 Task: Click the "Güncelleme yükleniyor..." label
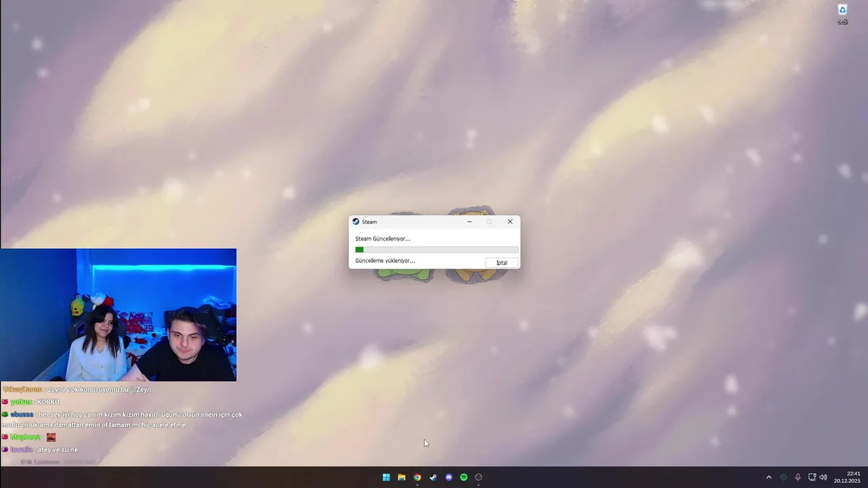click(384, 260)
